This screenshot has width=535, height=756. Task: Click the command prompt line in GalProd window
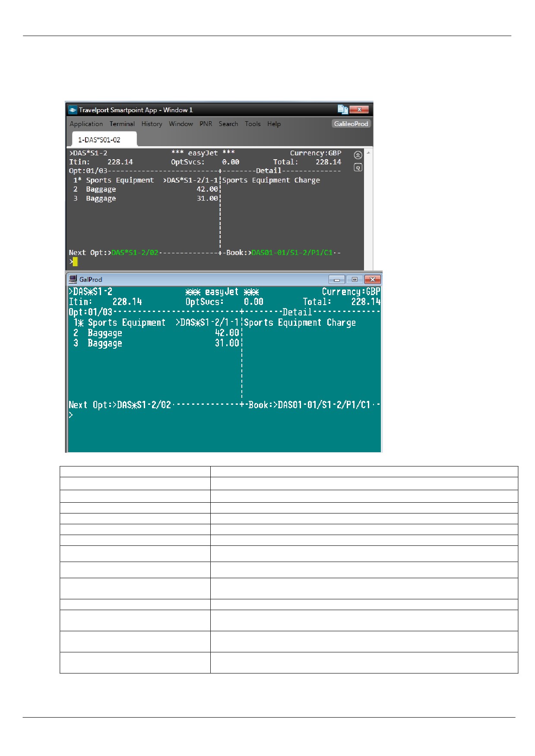225,415
